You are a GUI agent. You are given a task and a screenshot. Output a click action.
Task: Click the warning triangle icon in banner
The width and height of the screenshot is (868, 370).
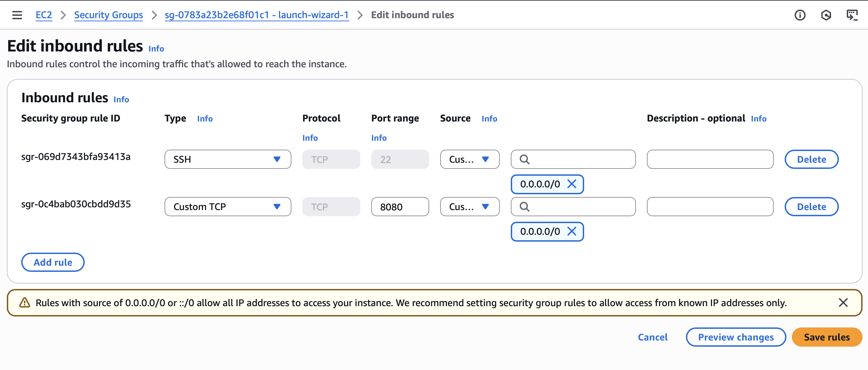pyautogui.click(x=25, y=303)
